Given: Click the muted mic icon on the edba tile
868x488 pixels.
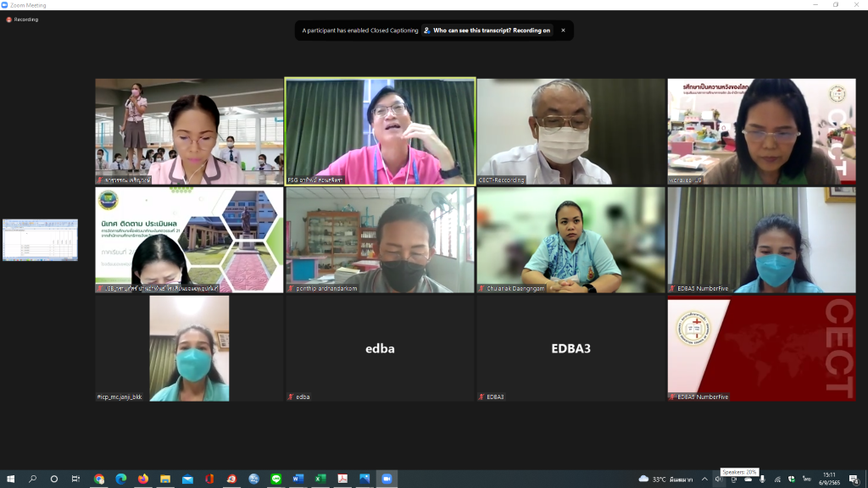Looking at the screenshot, I should pyautogui.click(x=291, y=396).
